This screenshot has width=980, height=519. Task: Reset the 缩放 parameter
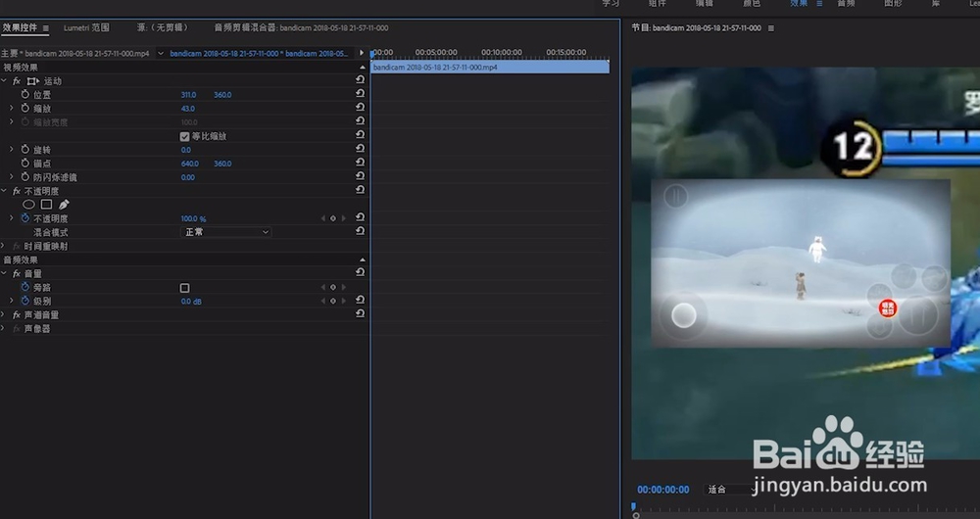(x=360, y=108)
